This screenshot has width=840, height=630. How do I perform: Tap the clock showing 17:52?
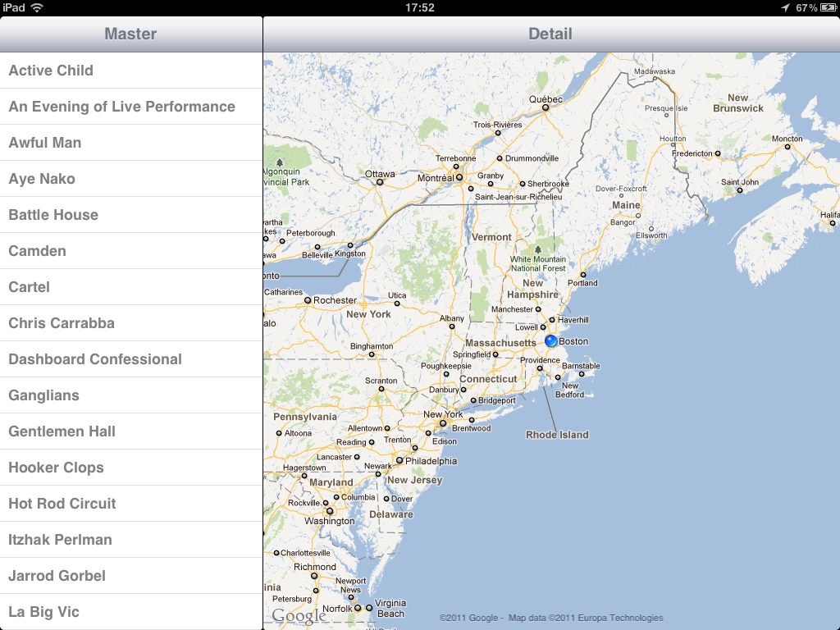coord(420,7)
